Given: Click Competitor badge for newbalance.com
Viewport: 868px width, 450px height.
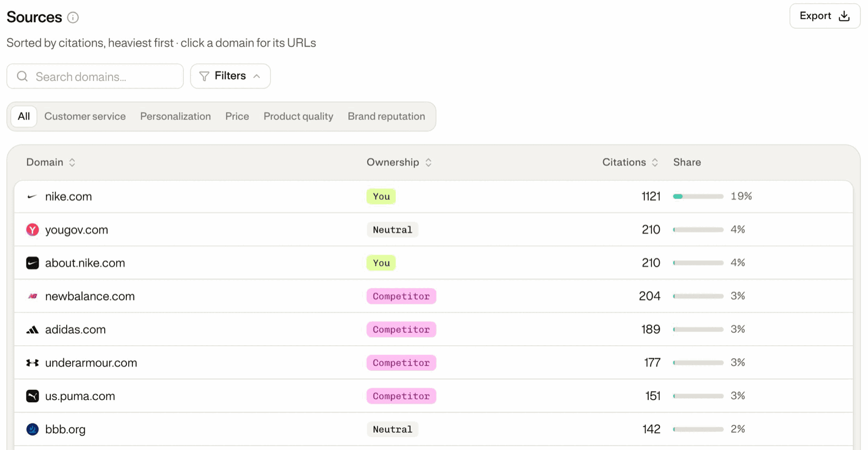Looking at the screenshot, I should pos(401,296).
